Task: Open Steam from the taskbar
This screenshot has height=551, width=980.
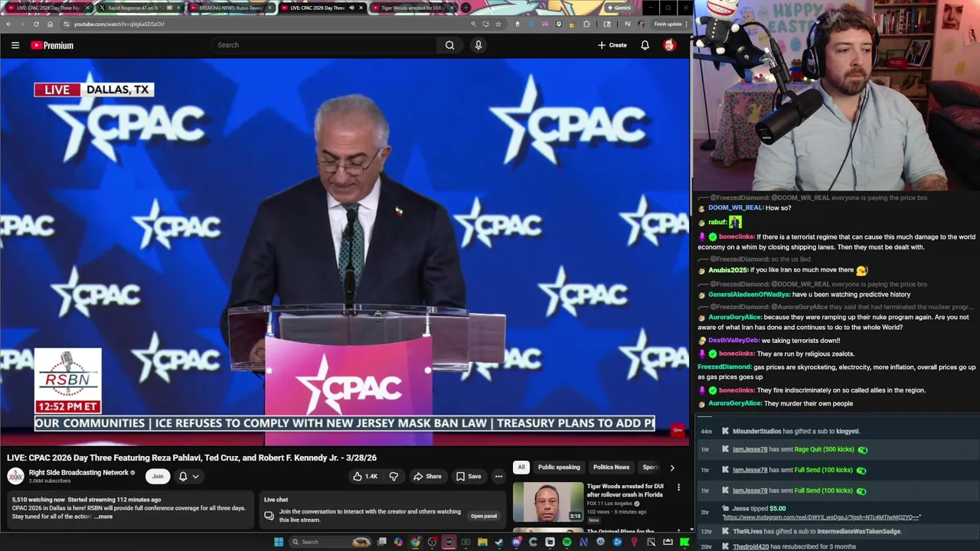Action: (x=499, y=542)
